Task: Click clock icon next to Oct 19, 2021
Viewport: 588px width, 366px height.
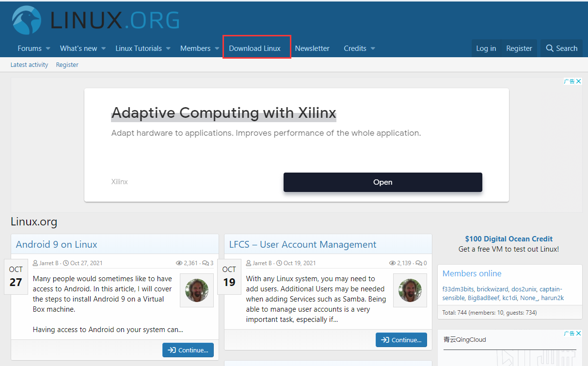Action: coord(279,263)
